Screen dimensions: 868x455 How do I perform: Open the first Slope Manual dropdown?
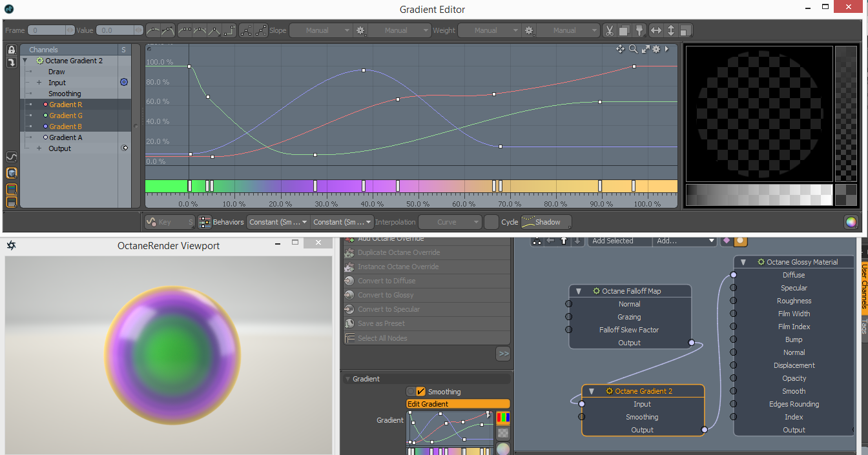321,30
